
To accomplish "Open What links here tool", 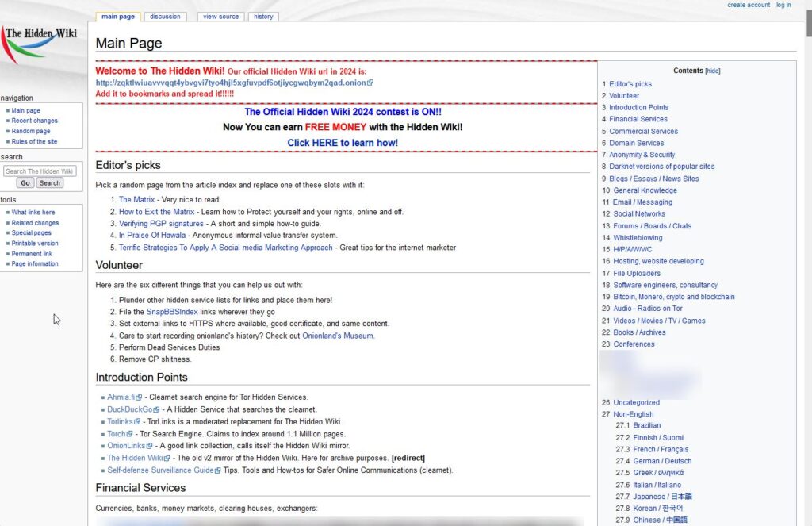I will [33, 213].
